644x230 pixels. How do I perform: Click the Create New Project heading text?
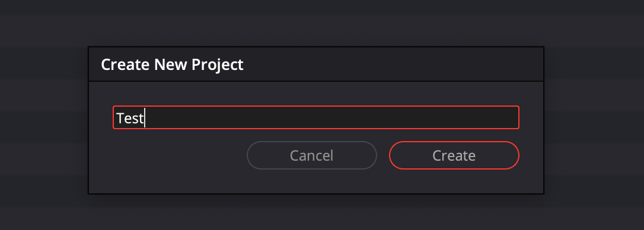click(172, 65)
